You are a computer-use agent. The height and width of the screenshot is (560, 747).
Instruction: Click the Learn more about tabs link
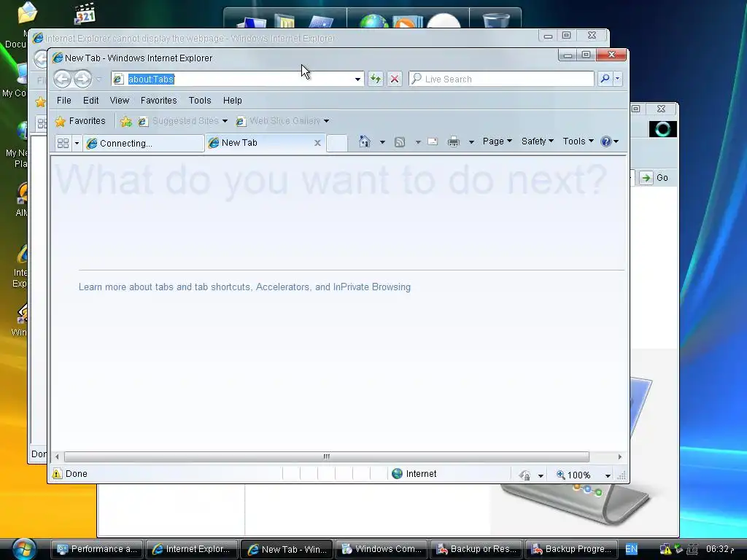coord(244,287)
